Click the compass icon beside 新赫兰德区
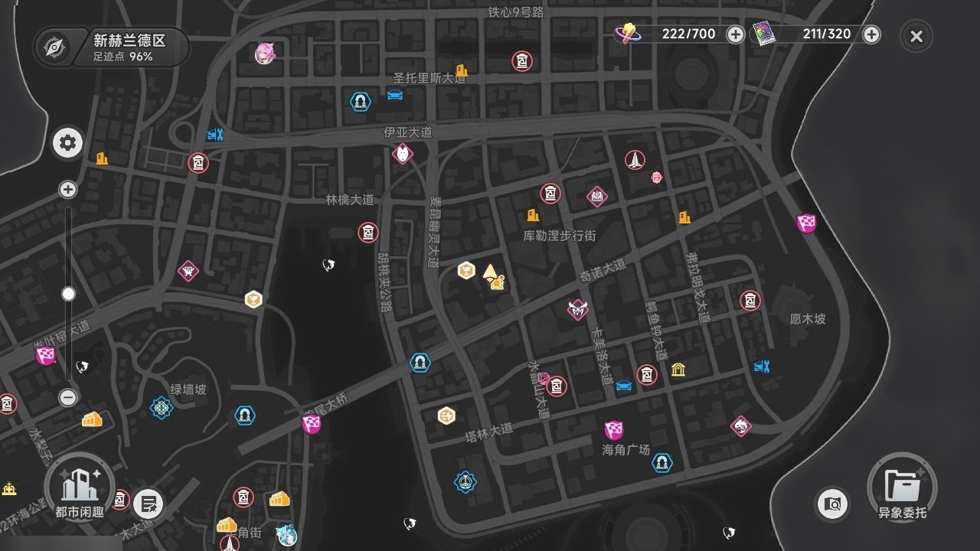 (54, 47)
